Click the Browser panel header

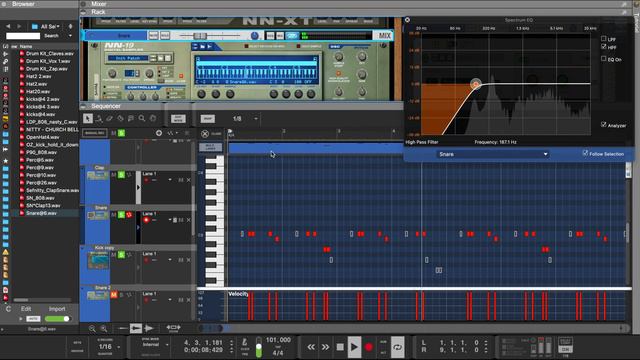[40, 4]
